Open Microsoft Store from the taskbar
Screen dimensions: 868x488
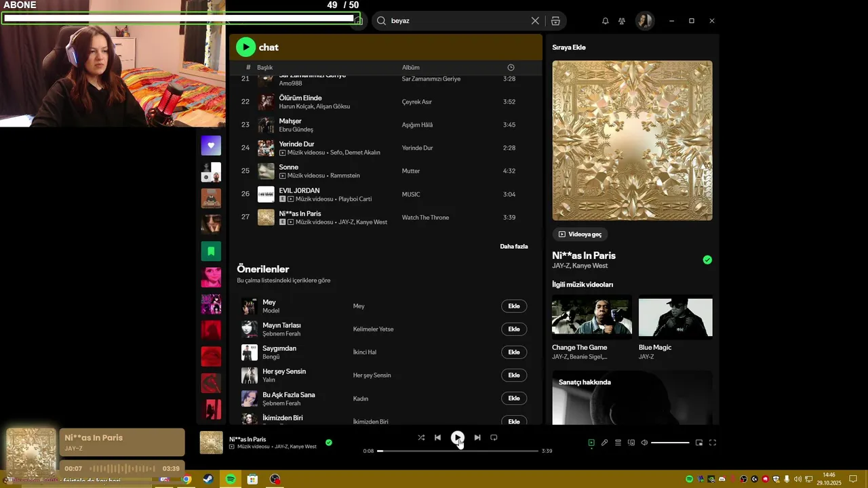252,479
